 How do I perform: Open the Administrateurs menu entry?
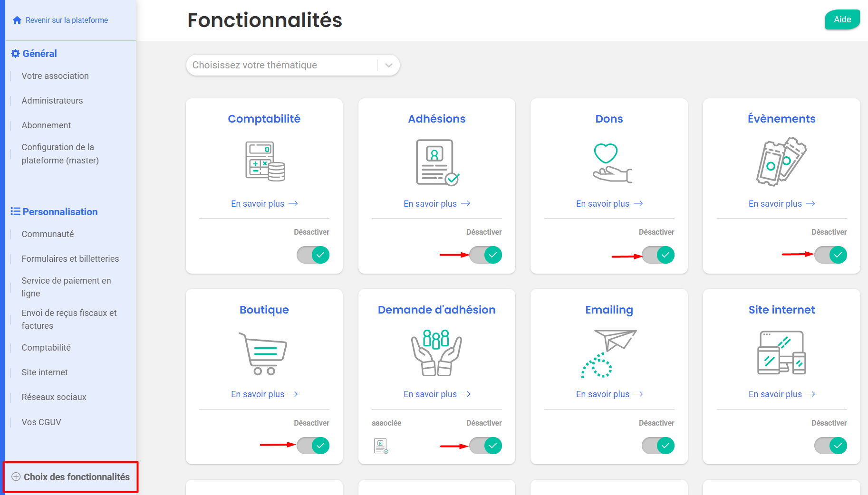pos(52,101)
